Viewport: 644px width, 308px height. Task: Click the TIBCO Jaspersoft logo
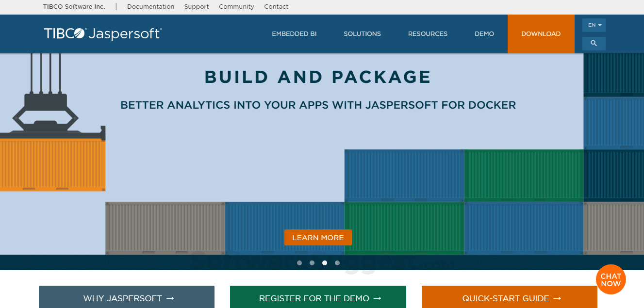click(102, 33)
